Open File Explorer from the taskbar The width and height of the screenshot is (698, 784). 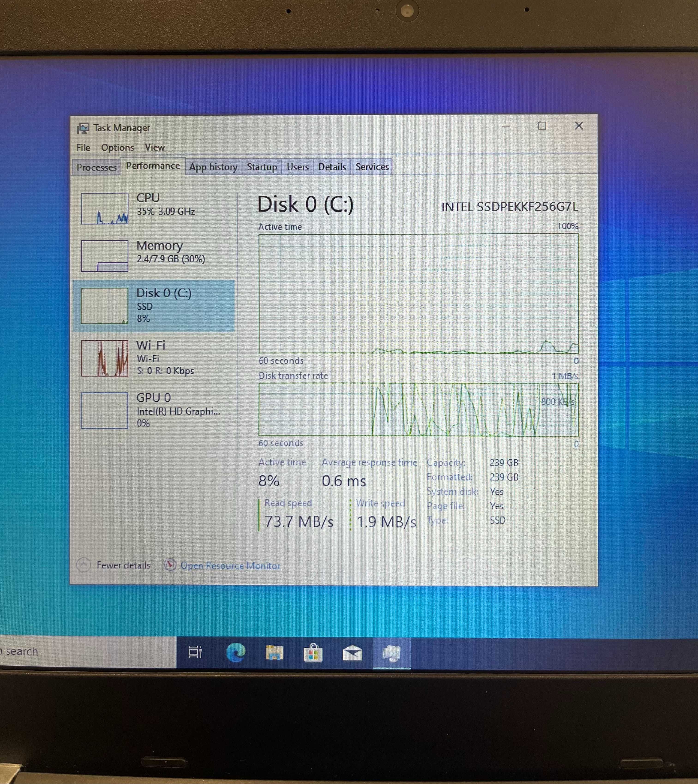click(x=274, y=652)
